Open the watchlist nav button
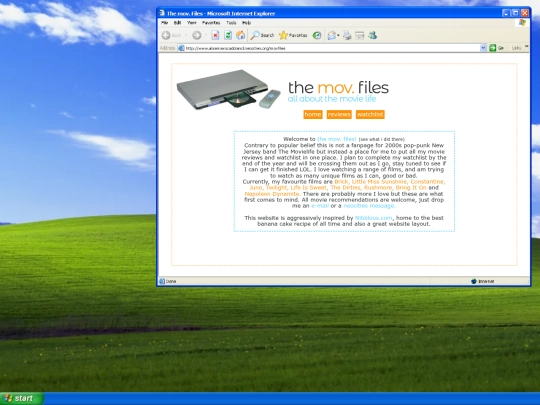 click(370, 114)
